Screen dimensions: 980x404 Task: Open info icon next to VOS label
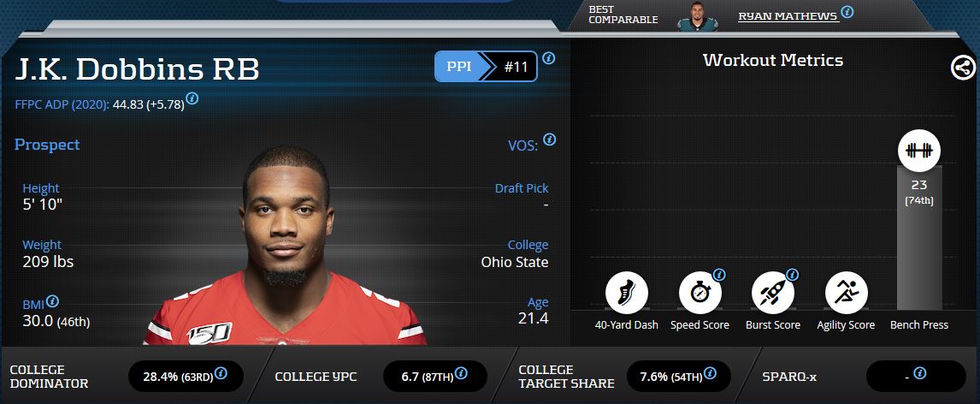[549, 140]
